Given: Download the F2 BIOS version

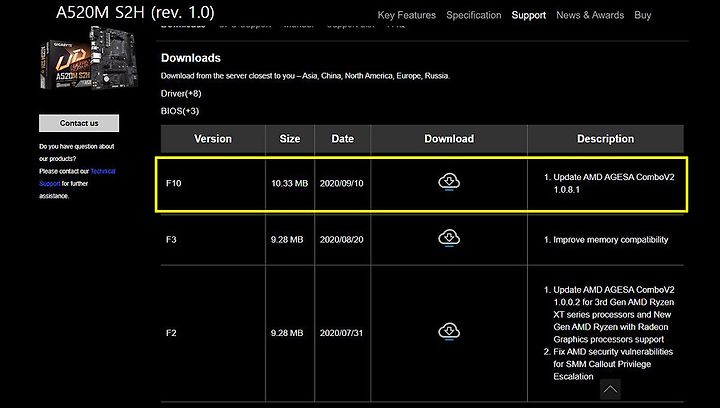Looking at the screenshot, I should pyautogui.click(x=449, y=331).
